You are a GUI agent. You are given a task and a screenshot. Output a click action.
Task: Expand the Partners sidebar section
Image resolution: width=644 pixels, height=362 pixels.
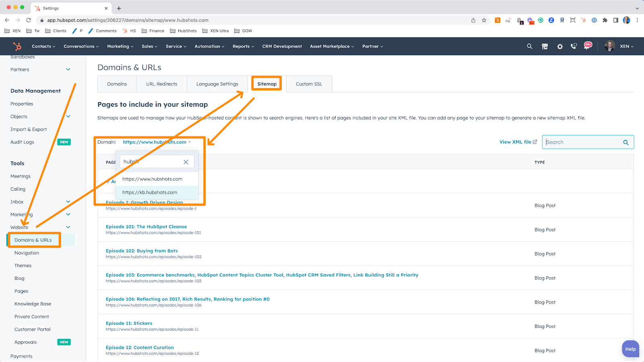pos(68,70)
